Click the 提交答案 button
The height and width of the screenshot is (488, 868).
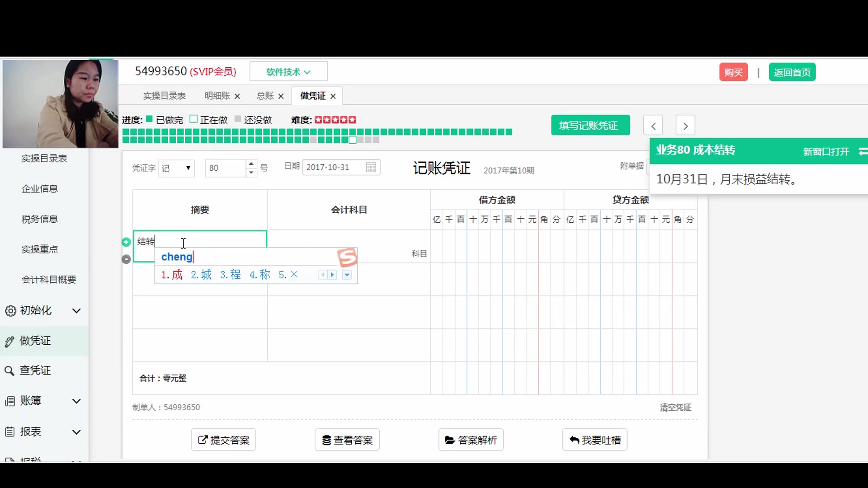tap(223, 440)
